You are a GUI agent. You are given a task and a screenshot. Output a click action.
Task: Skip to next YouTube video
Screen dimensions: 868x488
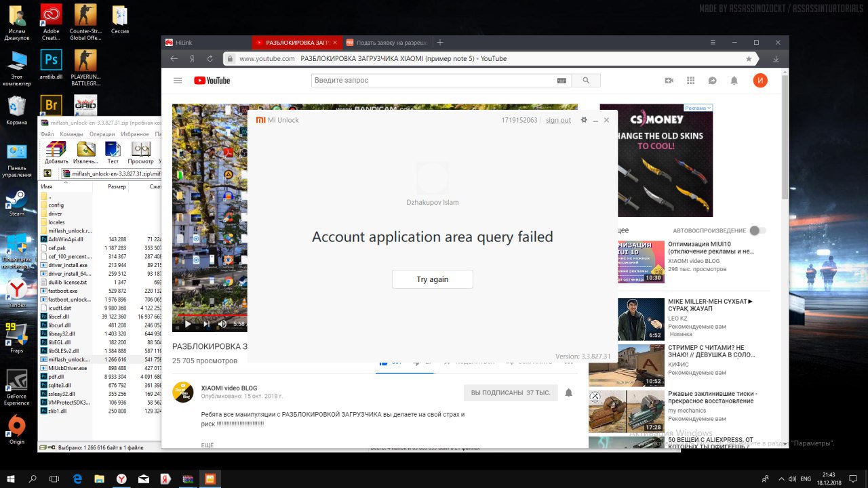206,324
